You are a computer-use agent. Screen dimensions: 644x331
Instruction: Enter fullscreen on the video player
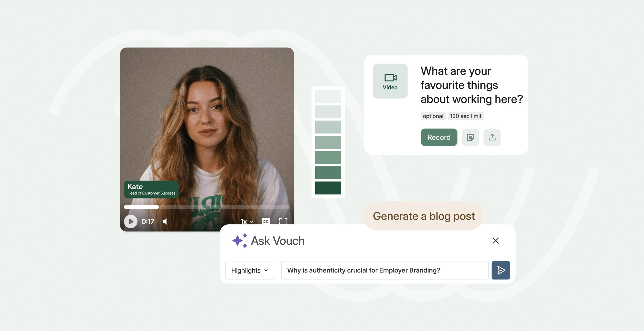[x=283, y=221]
